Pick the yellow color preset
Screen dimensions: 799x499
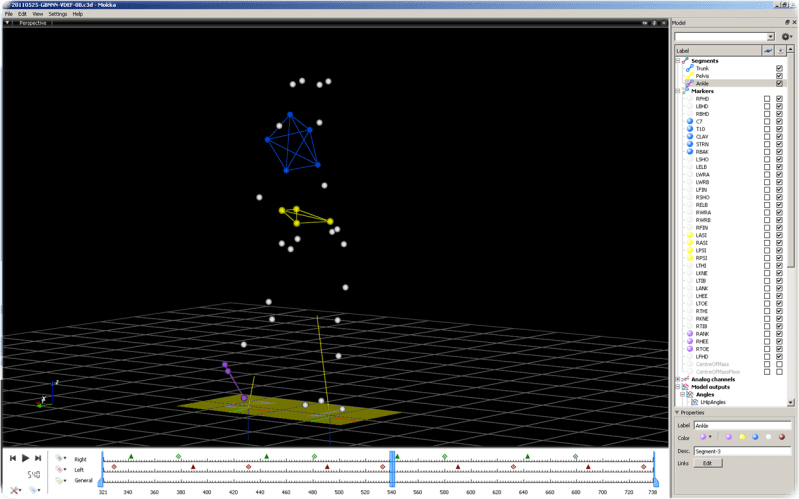tap(742, 437)
